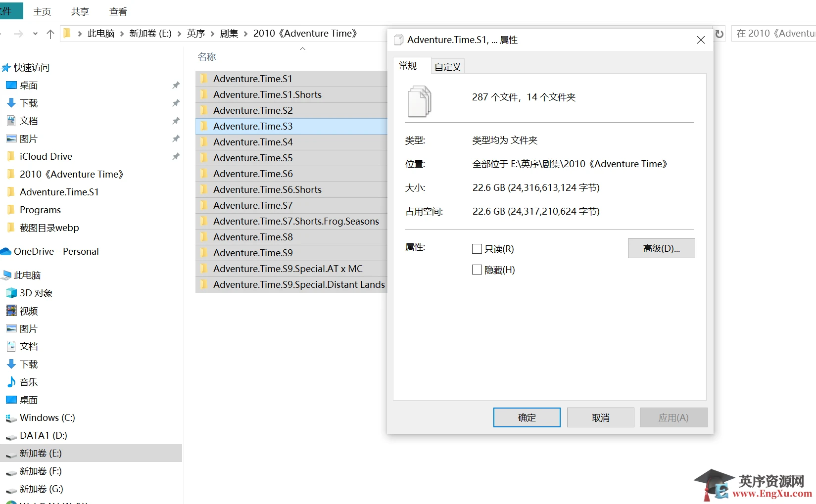Click the 确定 button
Image resolution: width=816 pixels, height=504 pixels.
pyautogui.click(x=527, y=417)
